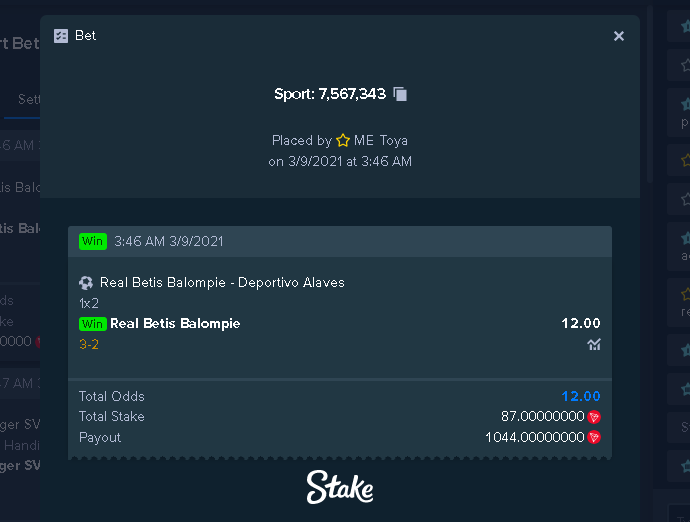The image size is (690, 522).
Task: Click the bet slip icon beside Bet title
Action: [x=61, y=36]
